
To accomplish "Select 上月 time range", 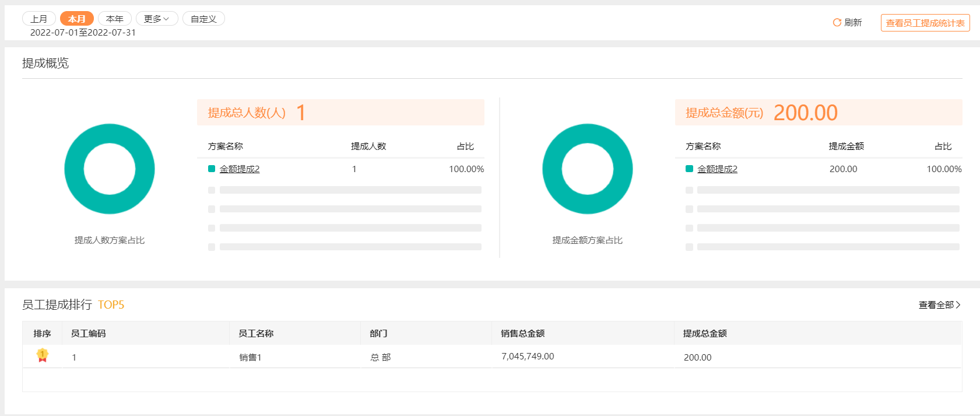I will pyautogui.click(x=39, y=19).
